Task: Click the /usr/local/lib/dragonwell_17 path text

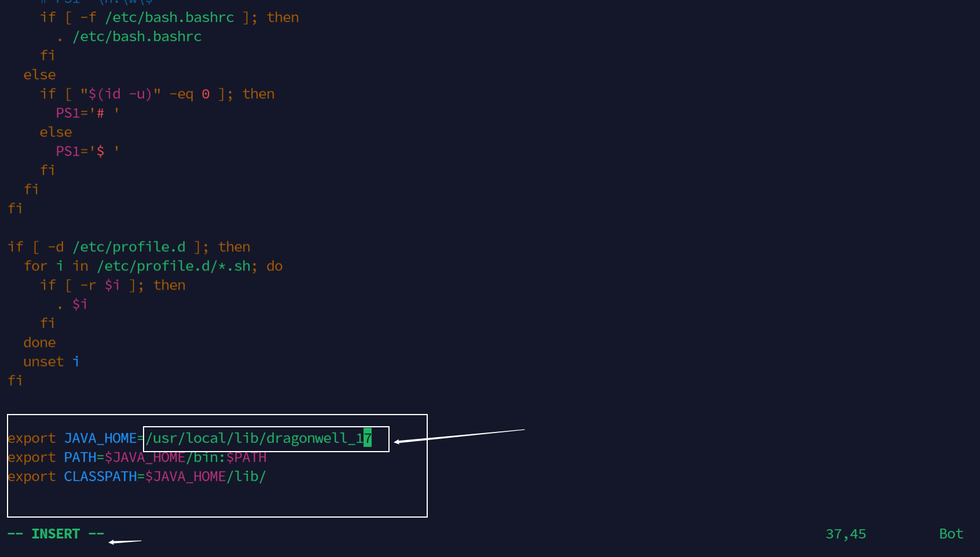Action: [x=255, y=438]
